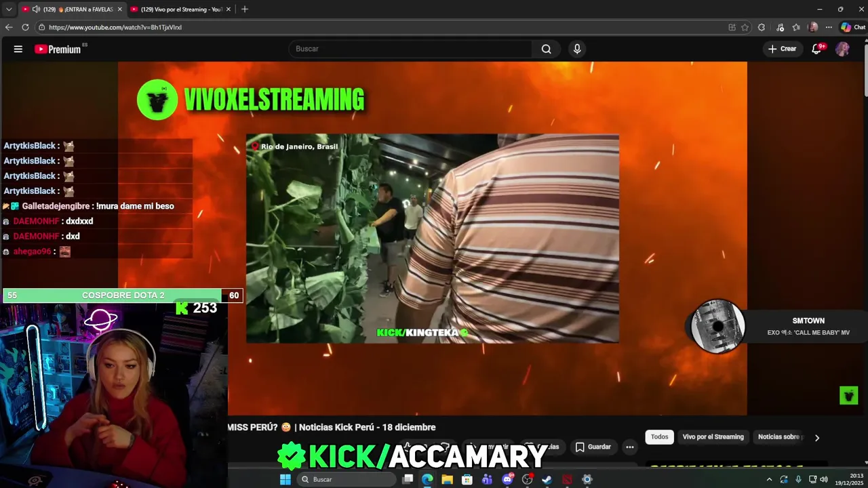Click inside the Rio de Janeiro video clip
The width and height of the screenshot is (868, 488).
click(x=433, y=239)
